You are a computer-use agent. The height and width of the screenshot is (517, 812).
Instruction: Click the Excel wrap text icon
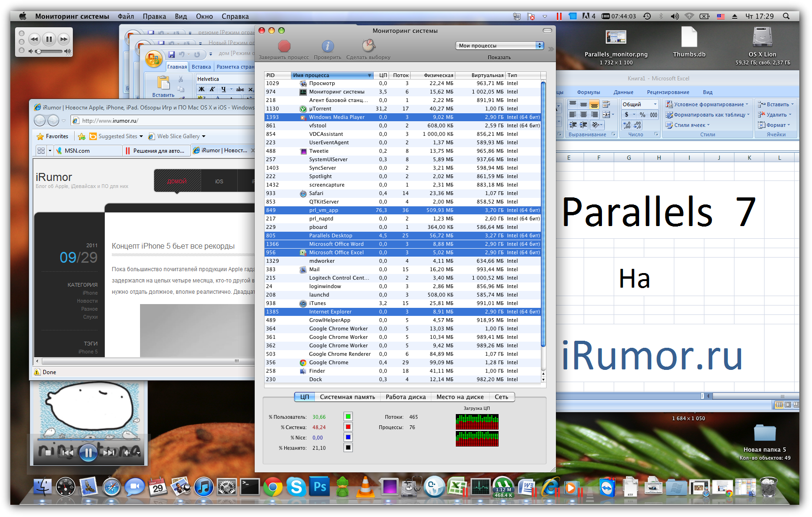(x=606, y=104)
